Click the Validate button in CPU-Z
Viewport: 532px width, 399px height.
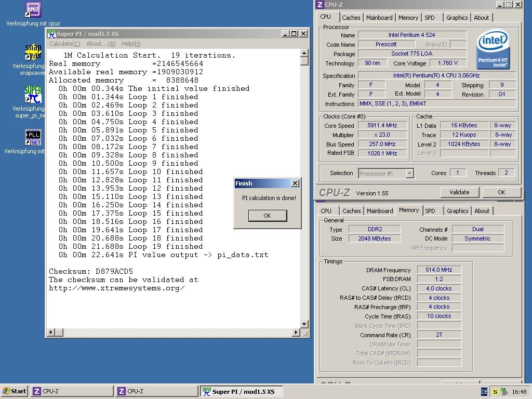click(x=459, y=192)
